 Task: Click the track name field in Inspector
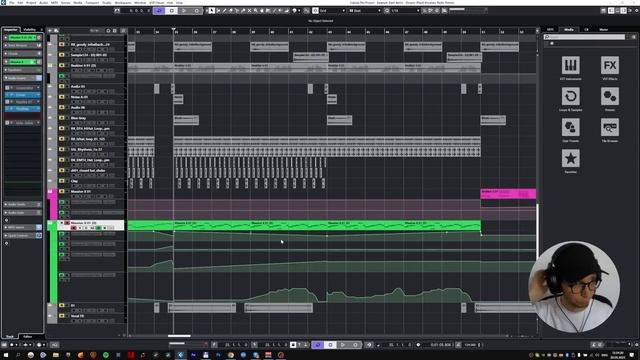point(21,38)
